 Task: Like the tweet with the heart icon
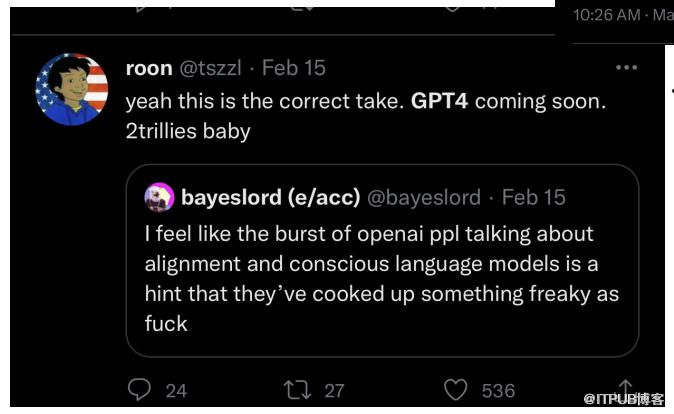click(456, 390)
